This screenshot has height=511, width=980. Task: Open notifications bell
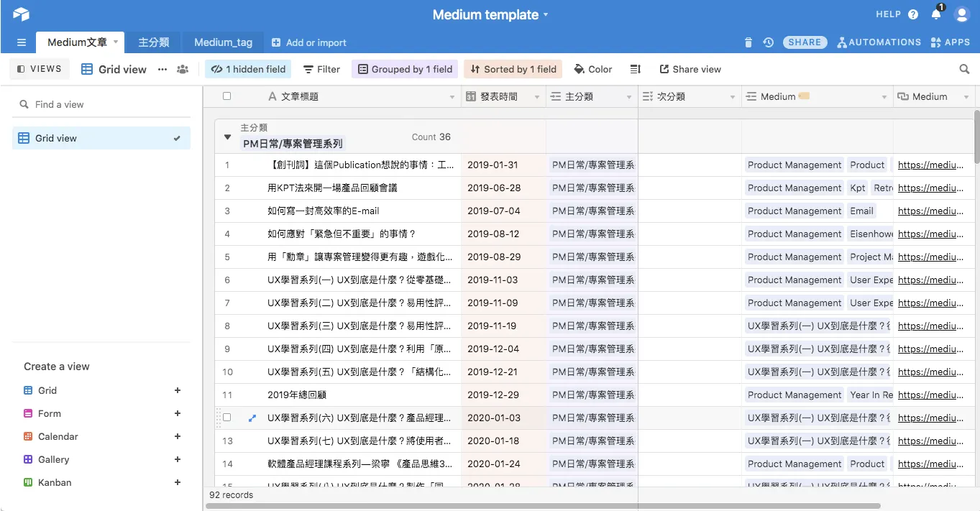[936, 14]
